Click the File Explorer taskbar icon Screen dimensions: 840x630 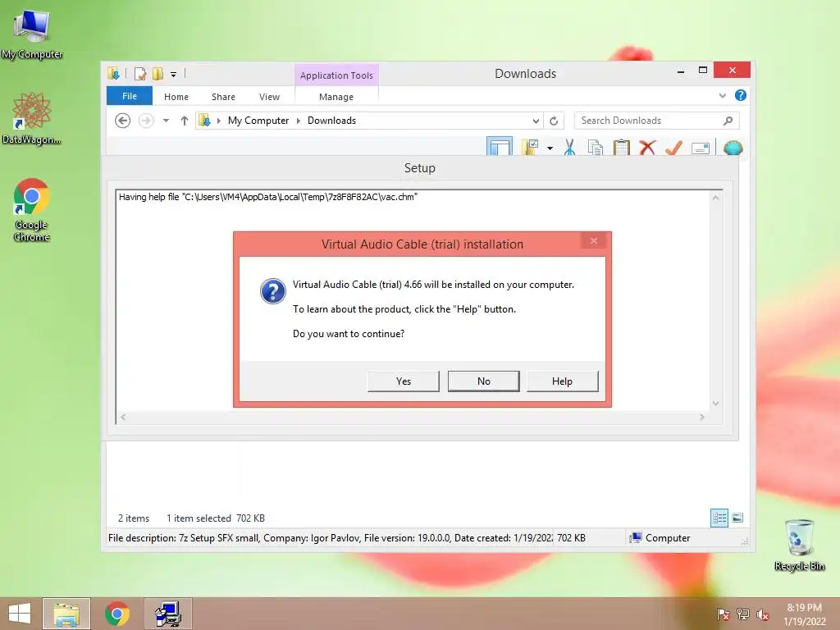(66, 614)
